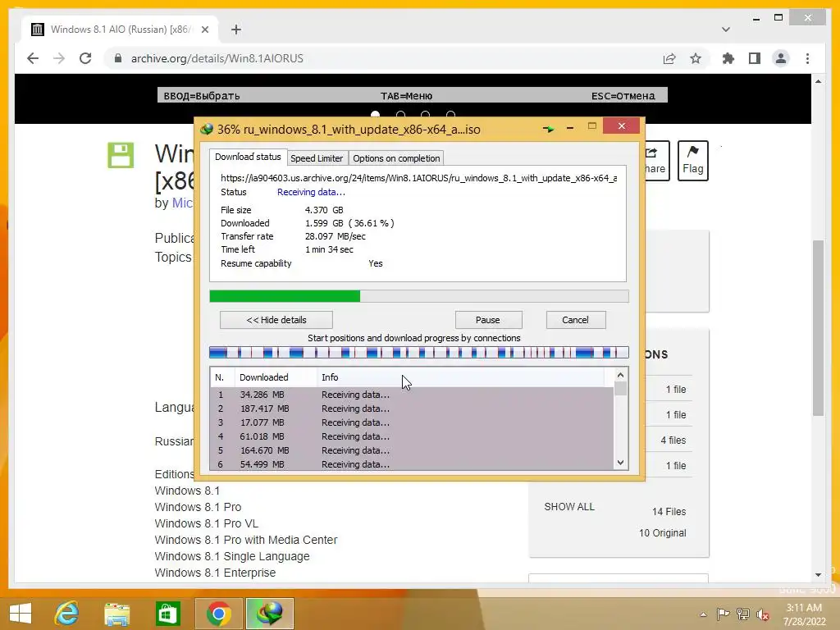The height and width of the screenshot is (630, 840).
Task: Open Action Center flag tray icon
Action: (723, 614)
